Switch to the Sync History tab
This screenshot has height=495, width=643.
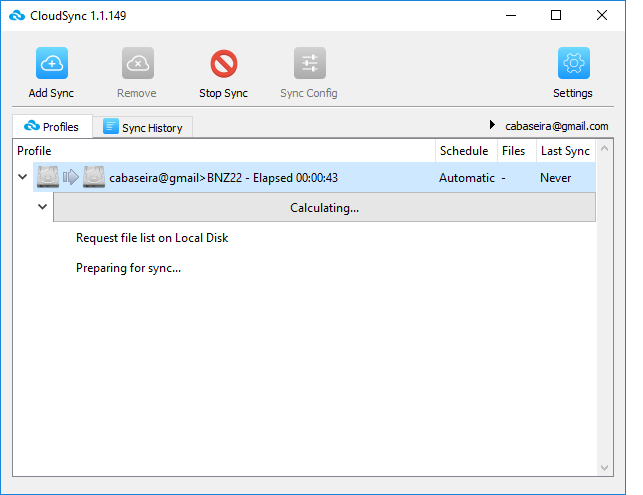click(143, 128)
